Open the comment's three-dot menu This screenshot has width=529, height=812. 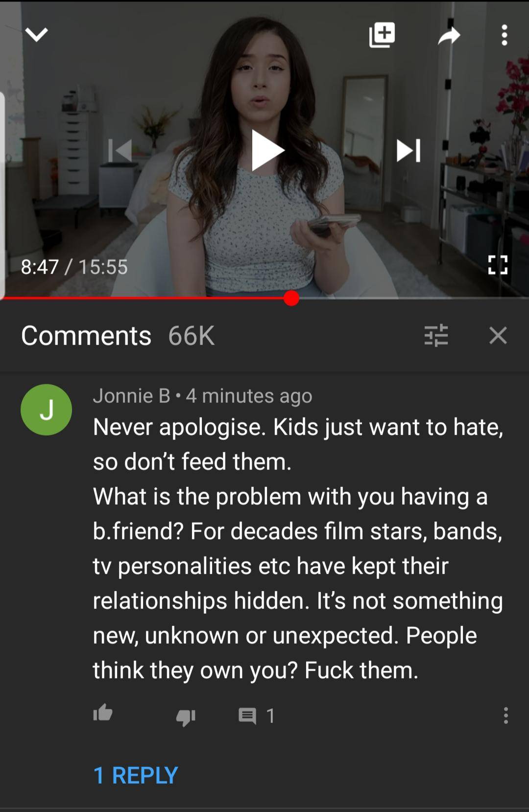(505, 716)
